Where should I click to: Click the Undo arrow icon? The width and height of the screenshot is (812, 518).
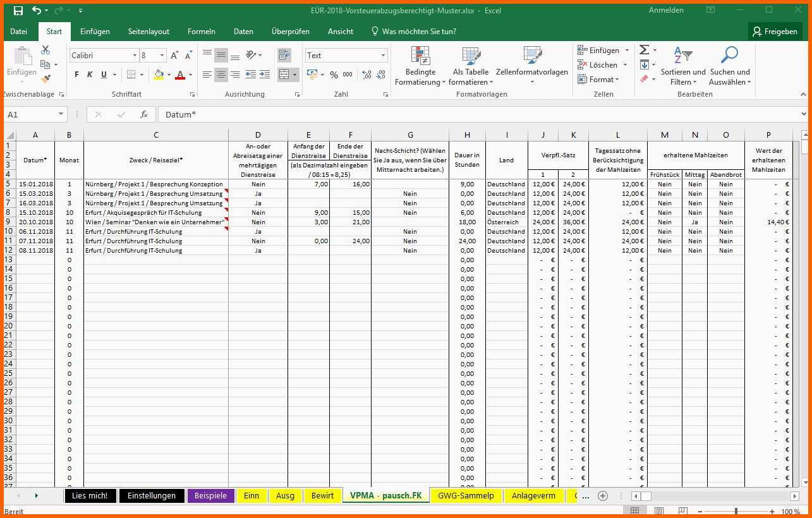(36, 10)
